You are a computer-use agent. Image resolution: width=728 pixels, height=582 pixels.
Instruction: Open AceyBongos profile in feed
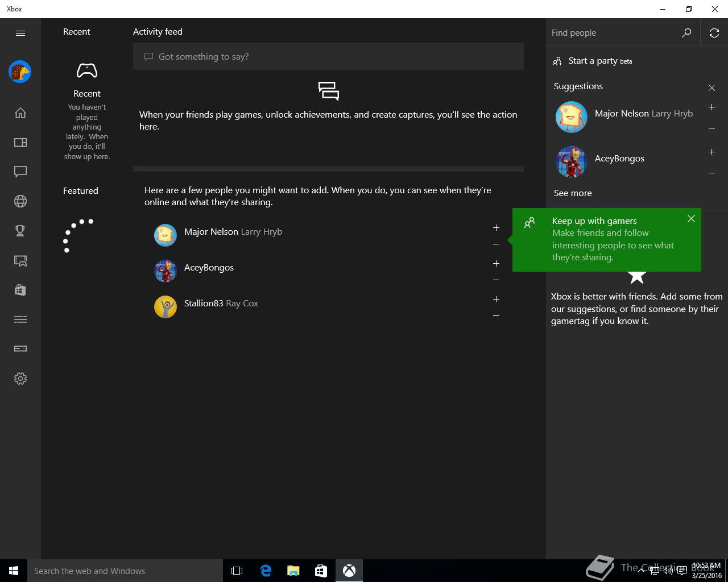click(x=209, y=267)
